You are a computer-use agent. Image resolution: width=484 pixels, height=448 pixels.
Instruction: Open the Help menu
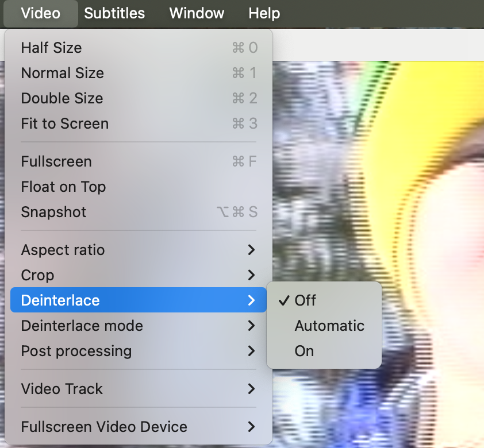pos(264,13)
